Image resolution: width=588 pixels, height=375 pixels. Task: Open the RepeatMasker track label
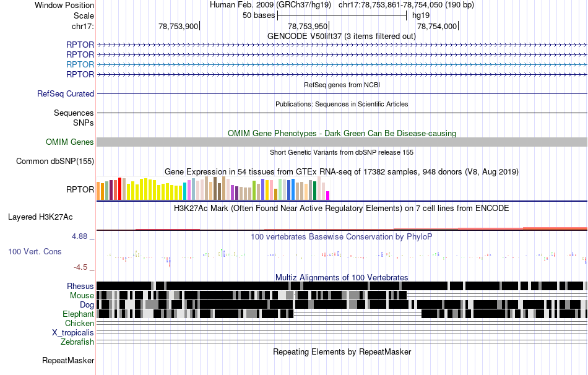pos(68,360)
